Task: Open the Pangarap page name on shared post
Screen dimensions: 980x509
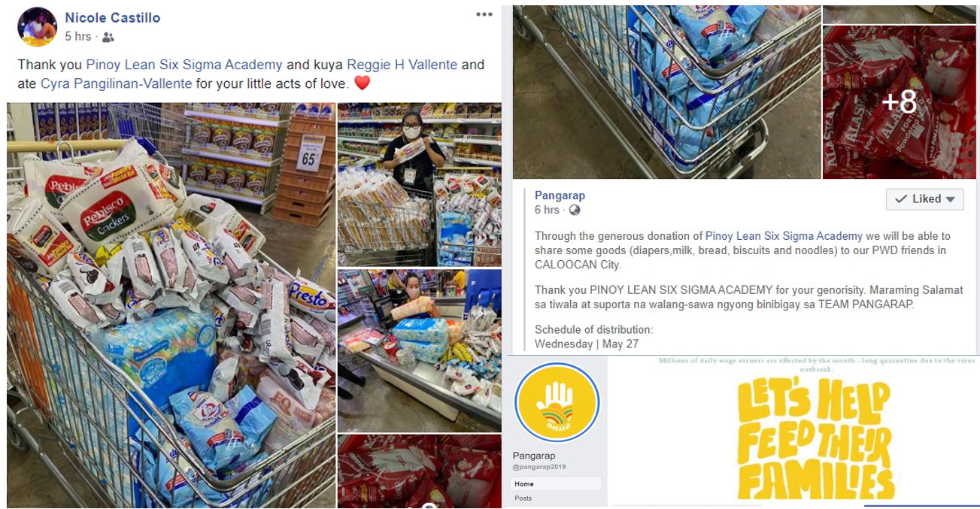Action: pyautogui.click(x=560, y=195)
